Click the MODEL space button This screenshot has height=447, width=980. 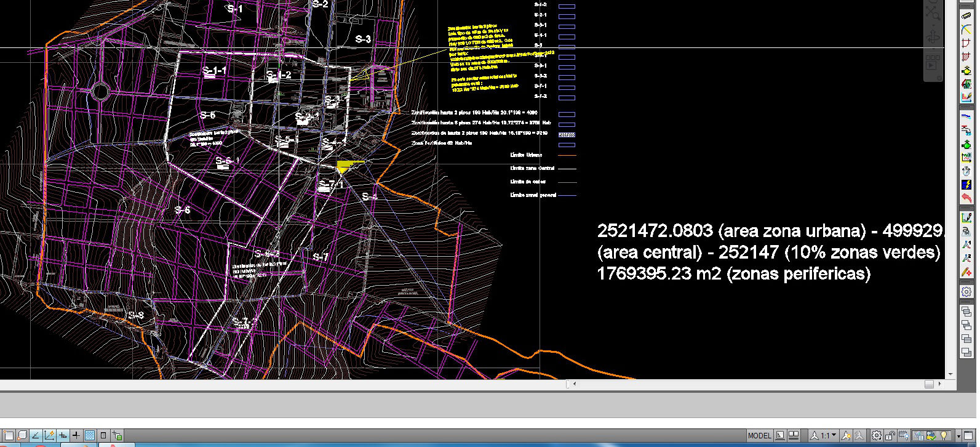[759, 435]
